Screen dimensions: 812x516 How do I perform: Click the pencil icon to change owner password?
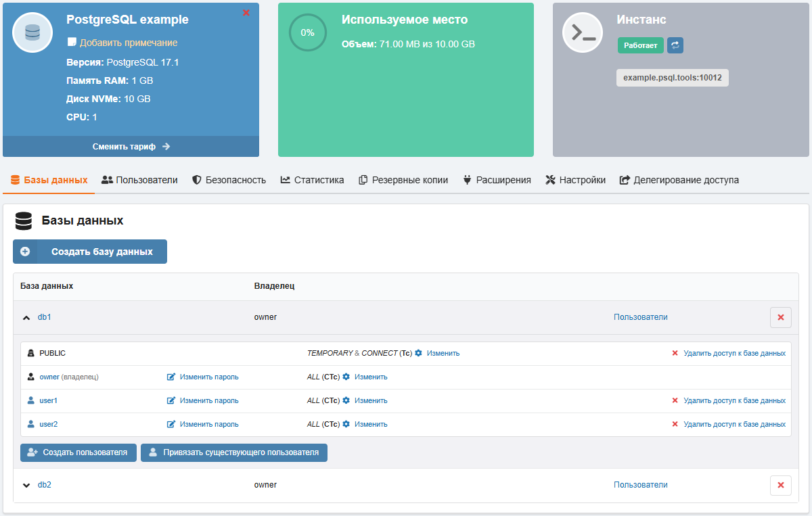pyautogui.click(x=172, y=376)
